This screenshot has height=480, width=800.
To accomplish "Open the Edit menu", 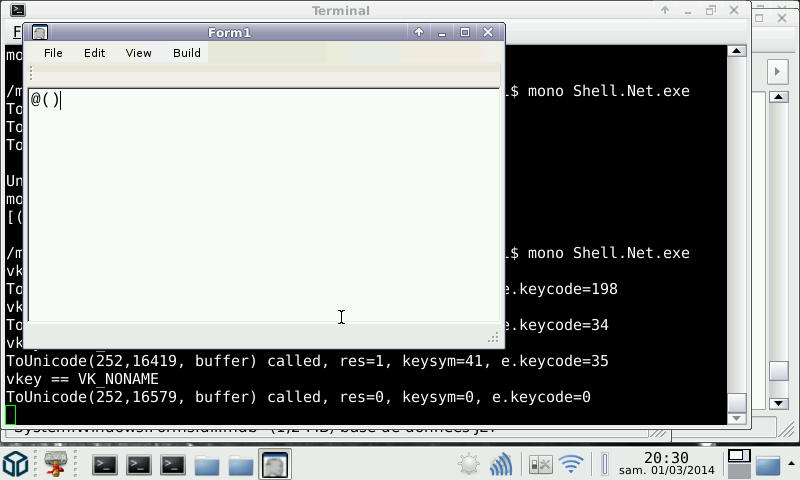I will [x=94, y=53].
